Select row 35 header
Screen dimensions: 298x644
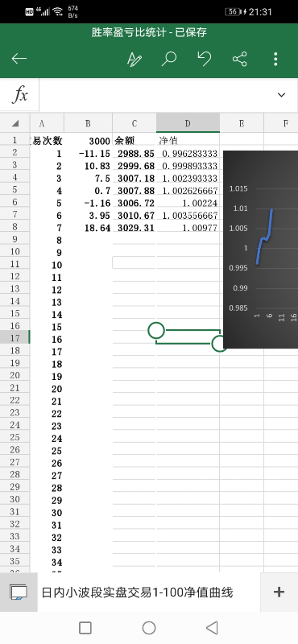coord(14,560)
